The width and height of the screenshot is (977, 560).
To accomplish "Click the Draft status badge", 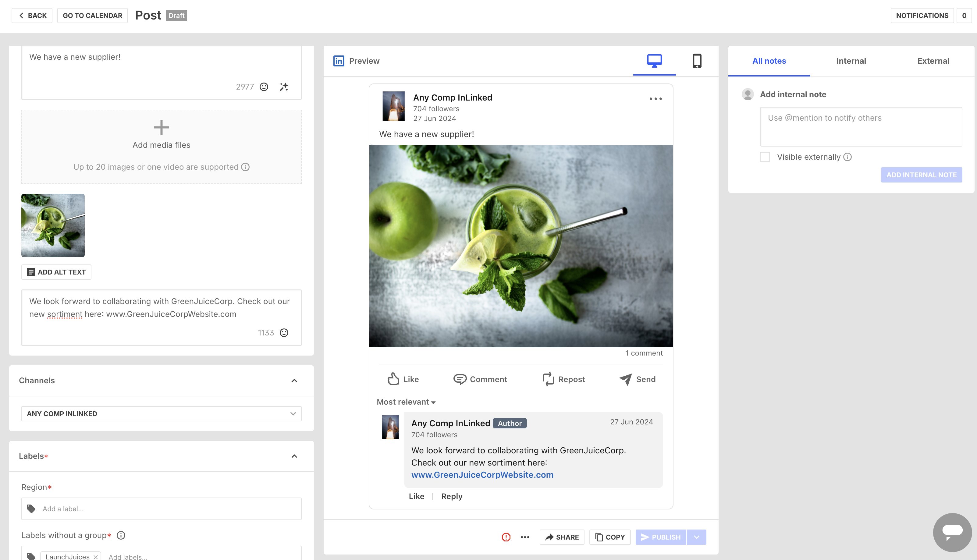I will (176, 15).
